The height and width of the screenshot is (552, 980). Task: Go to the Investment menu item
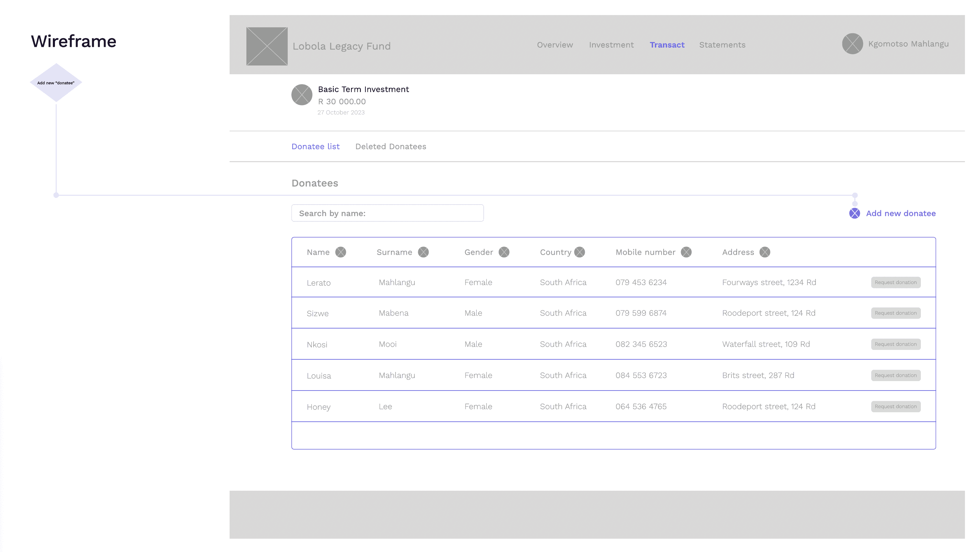point(611,45)
